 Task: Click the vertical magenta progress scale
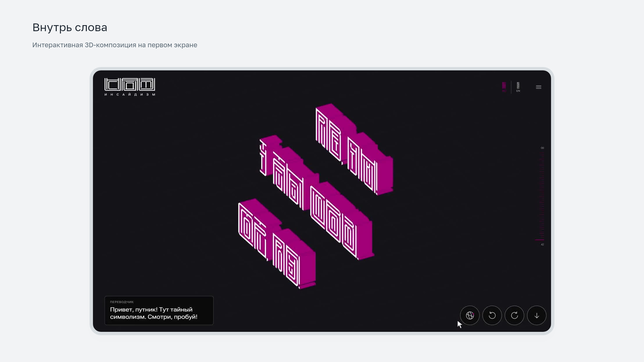541,196
